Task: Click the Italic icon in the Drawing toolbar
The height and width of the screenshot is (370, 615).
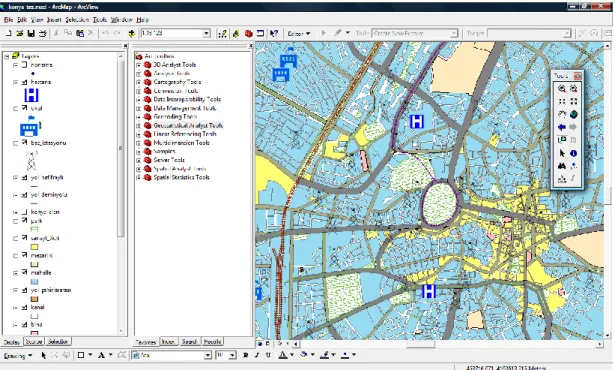Action: pyautogui.click(x=257, y=355)
